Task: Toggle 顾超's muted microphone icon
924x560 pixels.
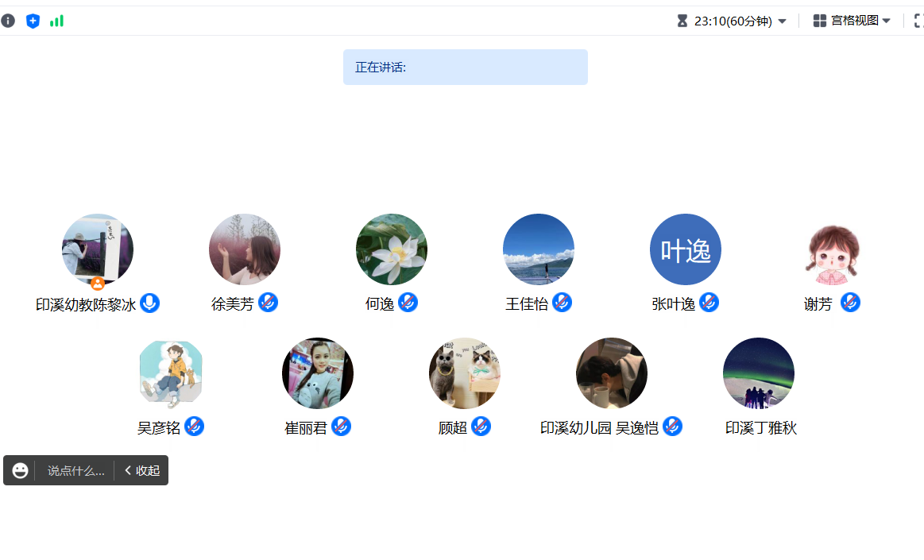Action: pyautogui.click(x=481, y=427)
